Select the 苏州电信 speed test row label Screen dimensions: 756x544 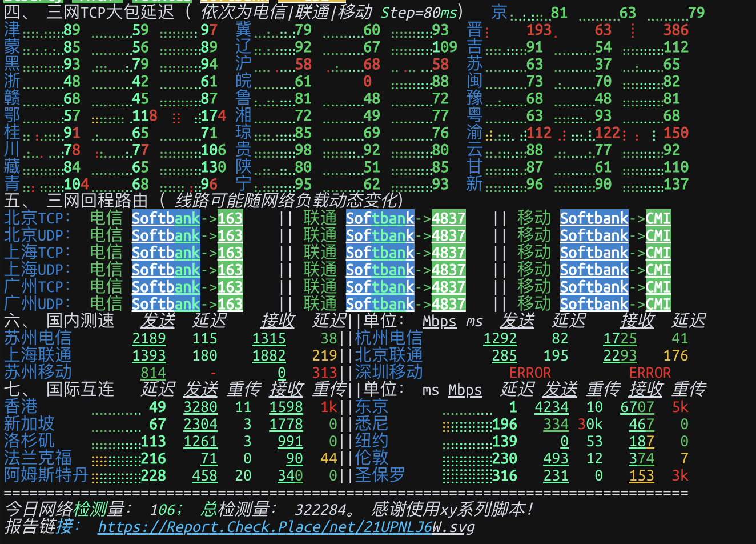pyautogui.click(x=38, y=338)
